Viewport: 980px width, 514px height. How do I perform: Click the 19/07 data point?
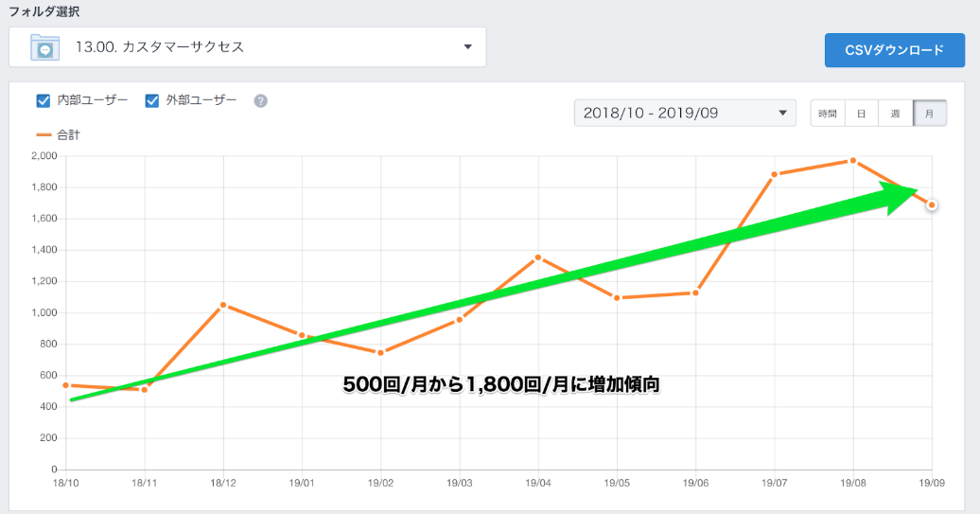tap(774, 174)
